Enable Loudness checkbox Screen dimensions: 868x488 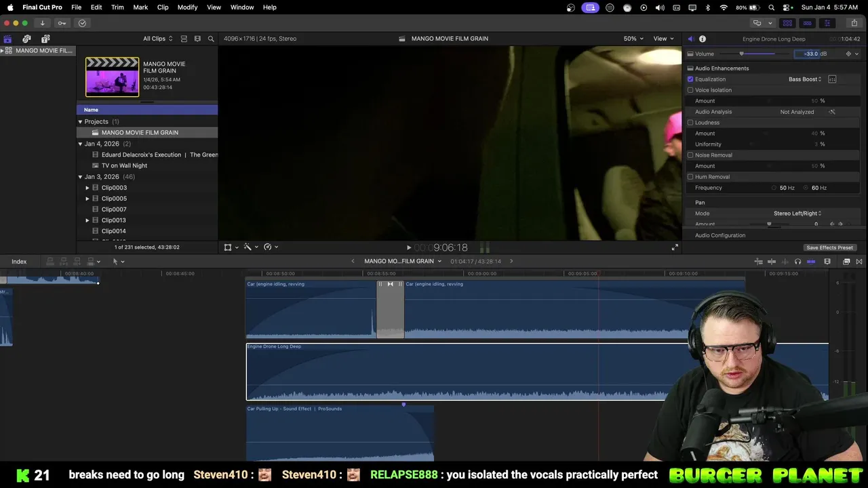690,123
